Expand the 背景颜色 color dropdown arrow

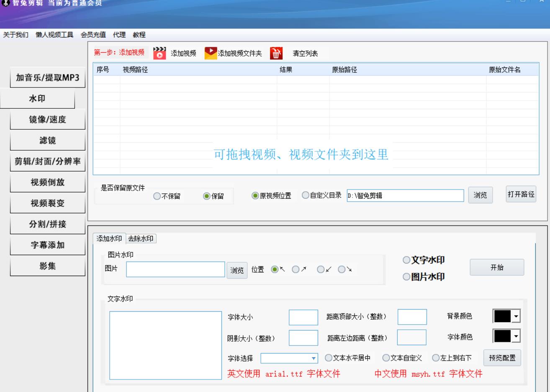click(516, 317)
